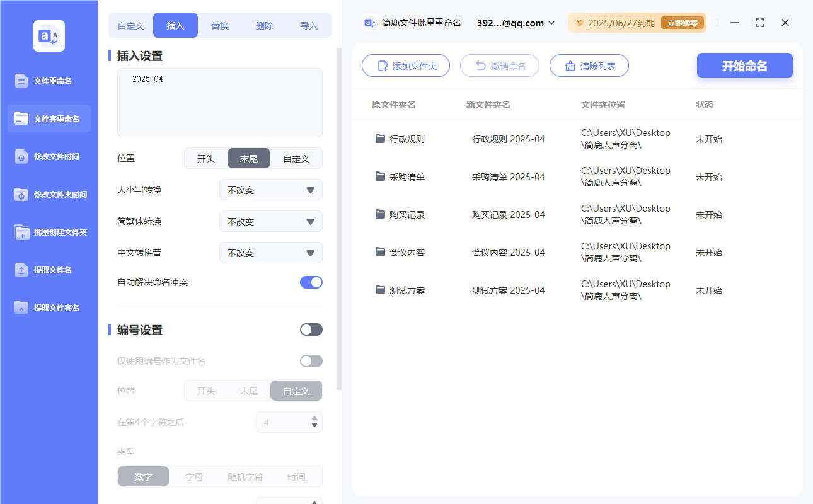Open the 提取文件名 tool
Viewport: 813px width, 504px height.
click(x=49, y=270)
